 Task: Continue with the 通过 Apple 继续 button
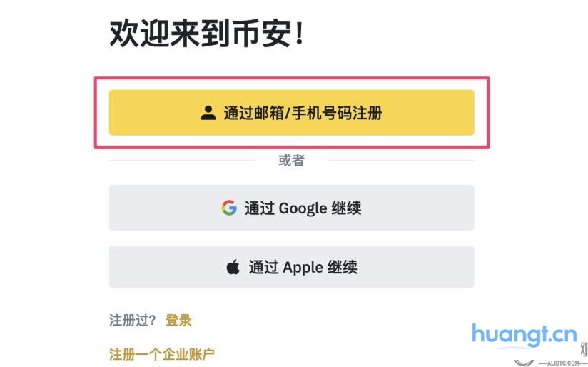291,268
